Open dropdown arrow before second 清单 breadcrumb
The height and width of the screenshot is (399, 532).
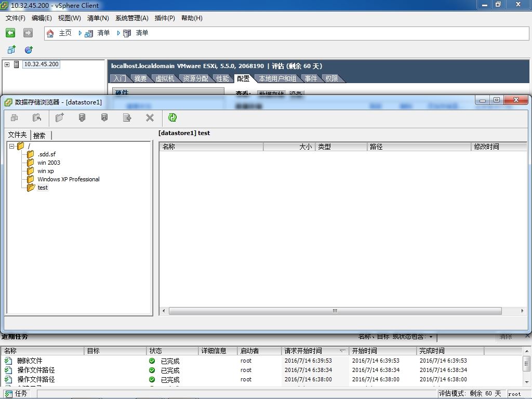point(118,33)
